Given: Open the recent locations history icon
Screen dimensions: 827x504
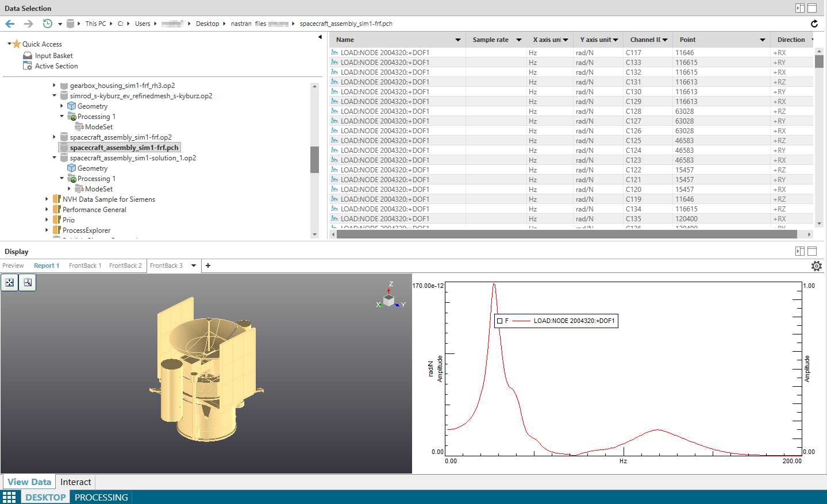Looking at the screenshot, I should click(48, 24).
